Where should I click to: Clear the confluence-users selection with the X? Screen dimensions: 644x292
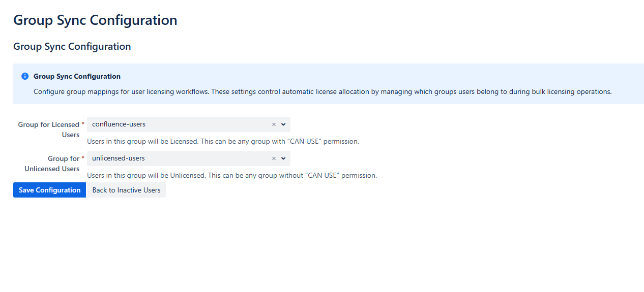pyautogui.click(x=274, y=124)
